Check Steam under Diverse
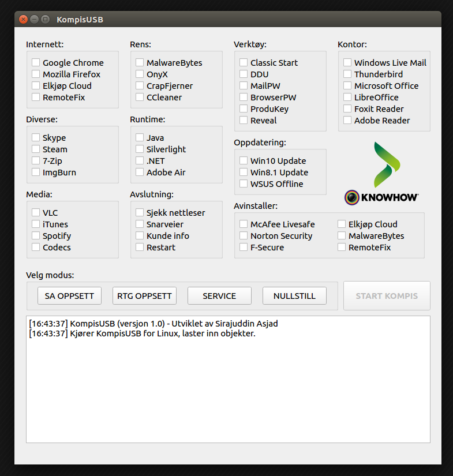The width and height of the screenshot is (453, 476). click(36, 149)
